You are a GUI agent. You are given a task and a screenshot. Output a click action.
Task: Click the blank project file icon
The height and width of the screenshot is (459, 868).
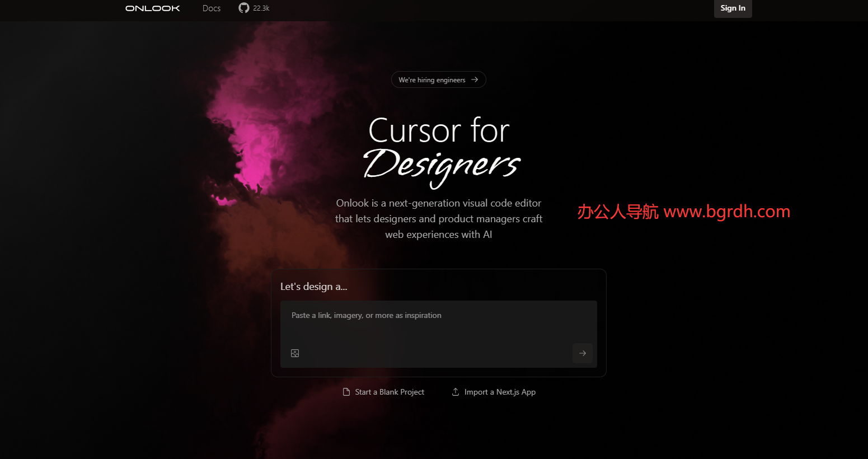click(346, 392)
